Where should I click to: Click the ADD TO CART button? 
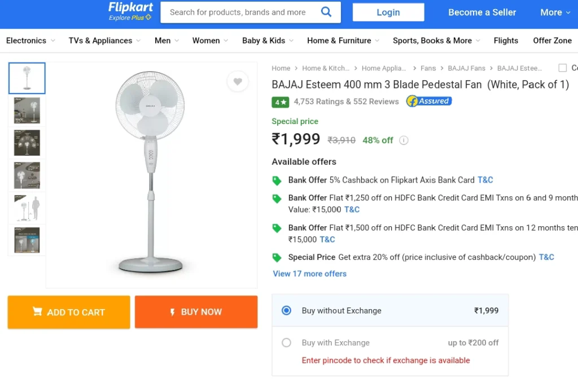tap(69, 312)
